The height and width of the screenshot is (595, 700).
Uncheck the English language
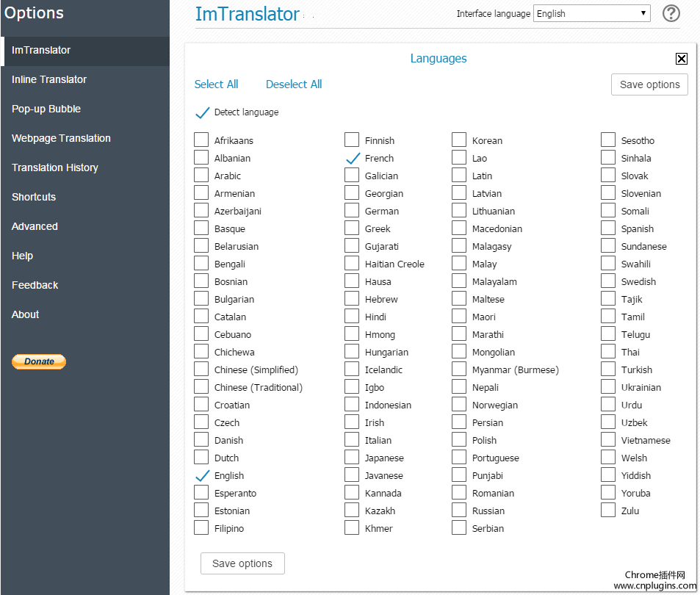coord(202,475)
